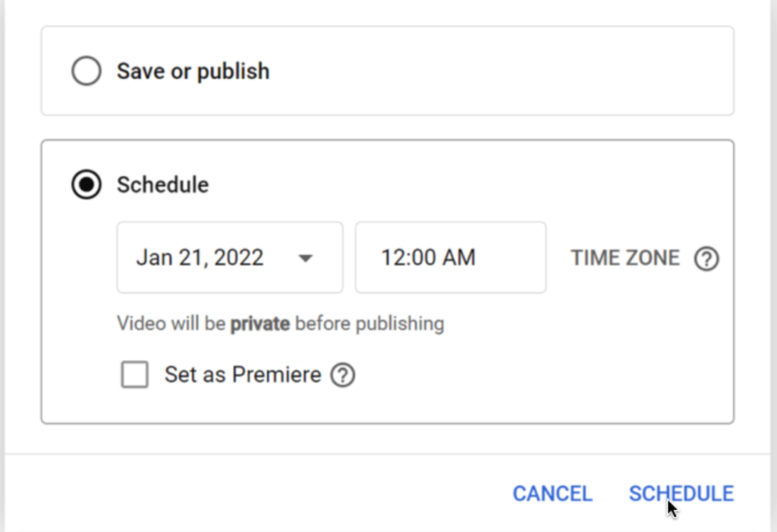The height and width of the screenshot is (532, 777).
Task: Click the 12:00 AM time field
Action: tap(451, 257)
